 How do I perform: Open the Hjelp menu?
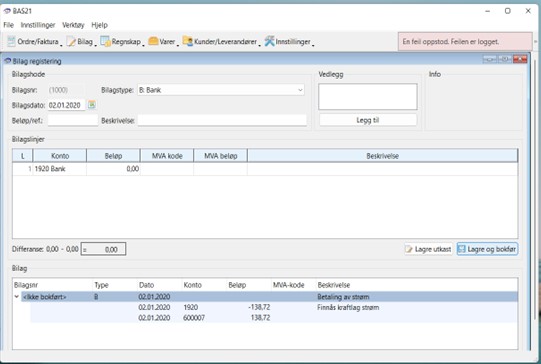[x=99, y=25]
